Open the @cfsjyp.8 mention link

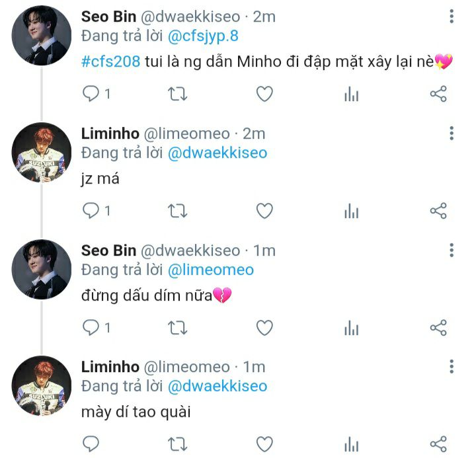[203, 36]
